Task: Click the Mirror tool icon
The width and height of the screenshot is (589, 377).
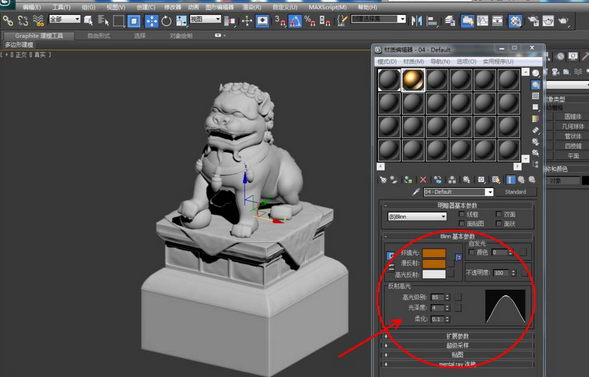Action: 417,21
